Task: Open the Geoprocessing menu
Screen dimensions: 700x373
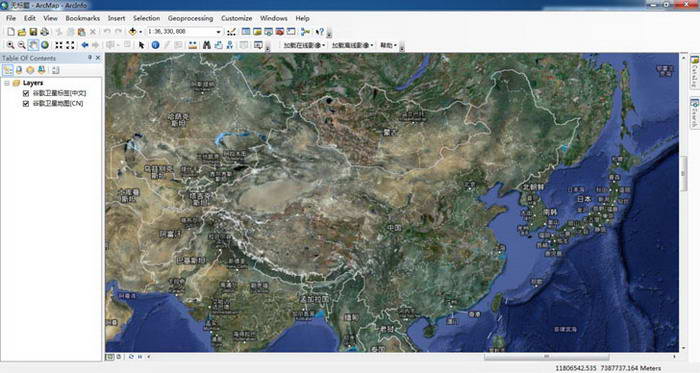Action: coord(190,18)
